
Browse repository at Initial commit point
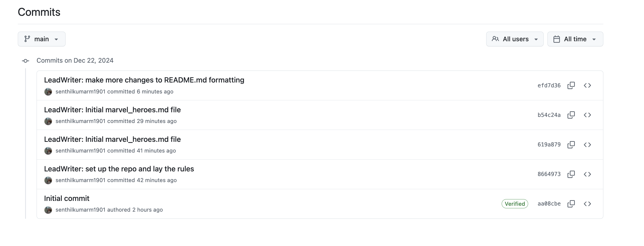[587, 204]
